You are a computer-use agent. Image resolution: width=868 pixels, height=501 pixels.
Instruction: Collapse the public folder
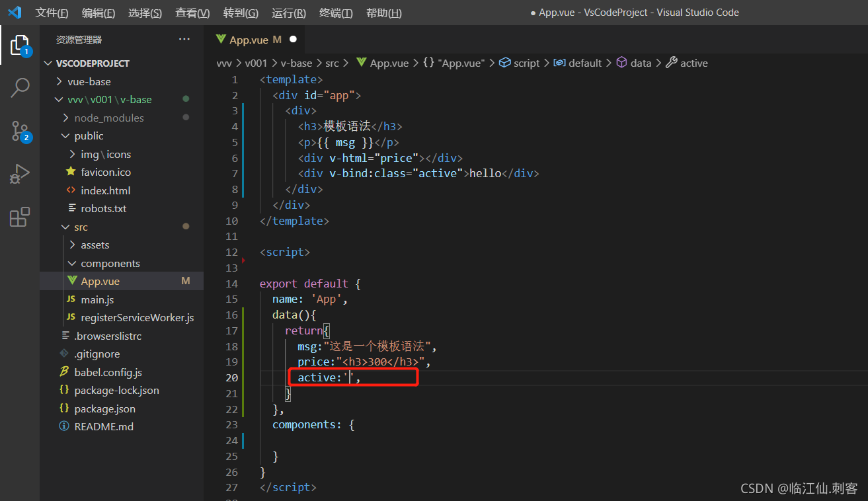(65, 135)
